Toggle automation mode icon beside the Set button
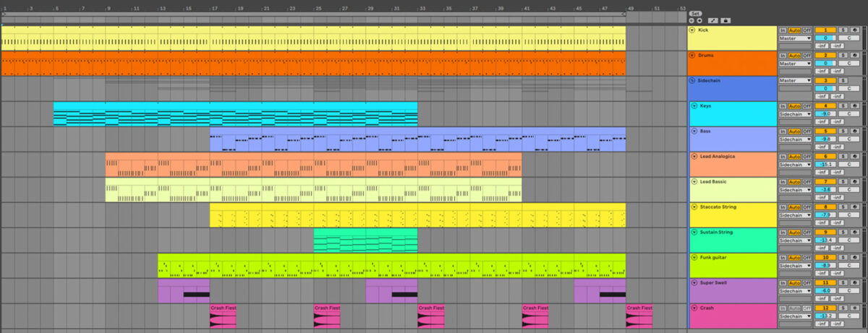The width and height of the screenshot is (868, 333). click(x=713, y=20)
